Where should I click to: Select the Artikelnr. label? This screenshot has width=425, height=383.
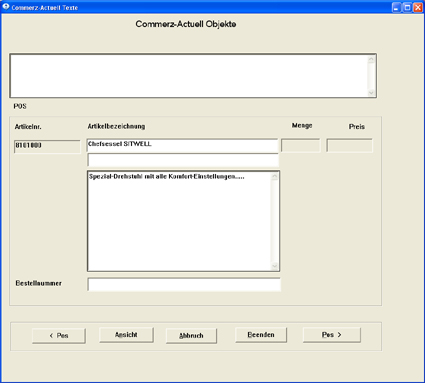pyautogui.click(x=28, y=127)
